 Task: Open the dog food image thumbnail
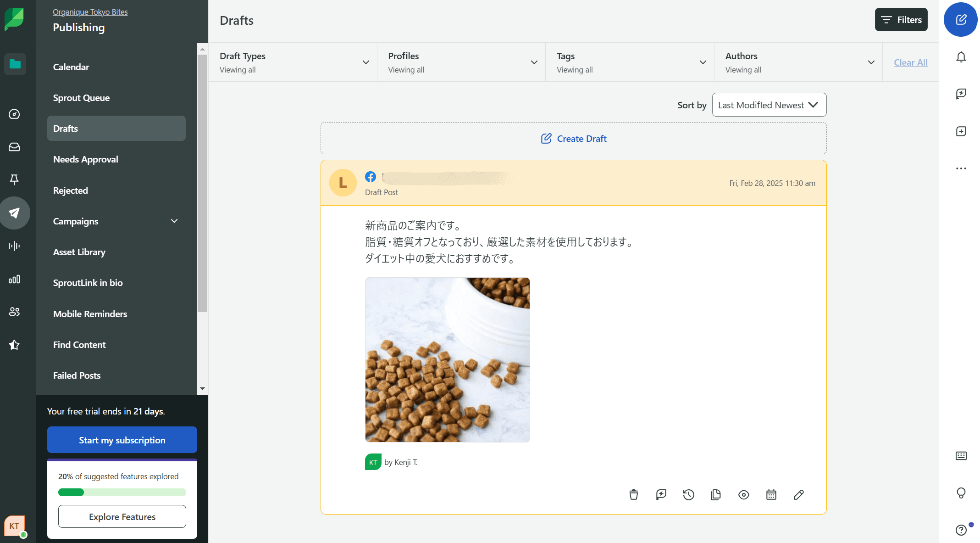pos(447,359)
